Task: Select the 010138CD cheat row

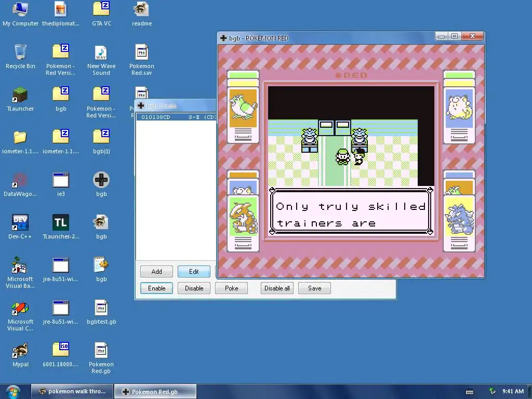Action: 176,117
